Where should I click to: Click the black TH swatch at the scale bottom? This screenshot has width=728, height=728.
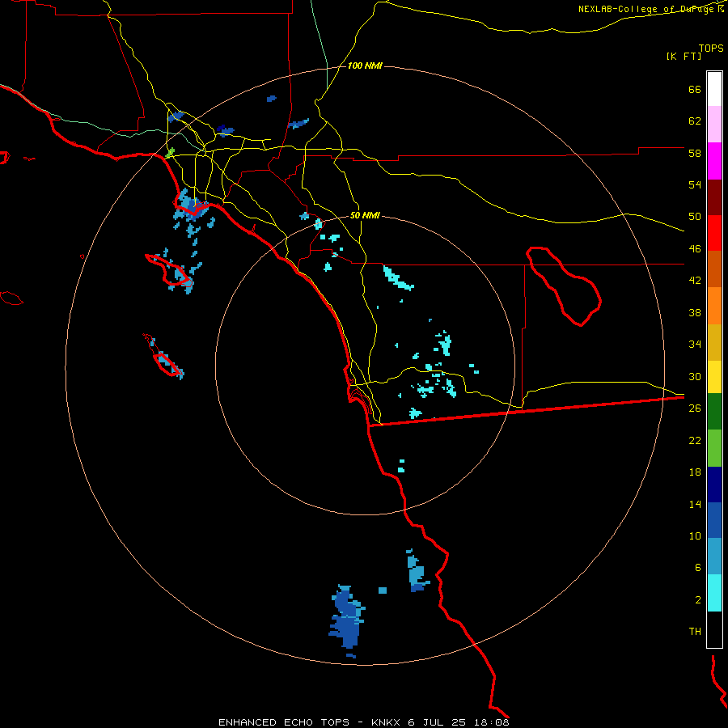(x=714, y=629)
